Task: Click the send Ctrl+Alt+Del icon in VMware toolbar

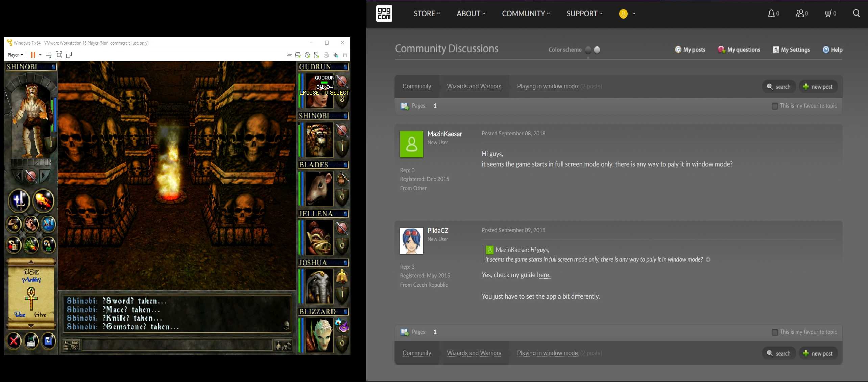Action: click(49, 55)
